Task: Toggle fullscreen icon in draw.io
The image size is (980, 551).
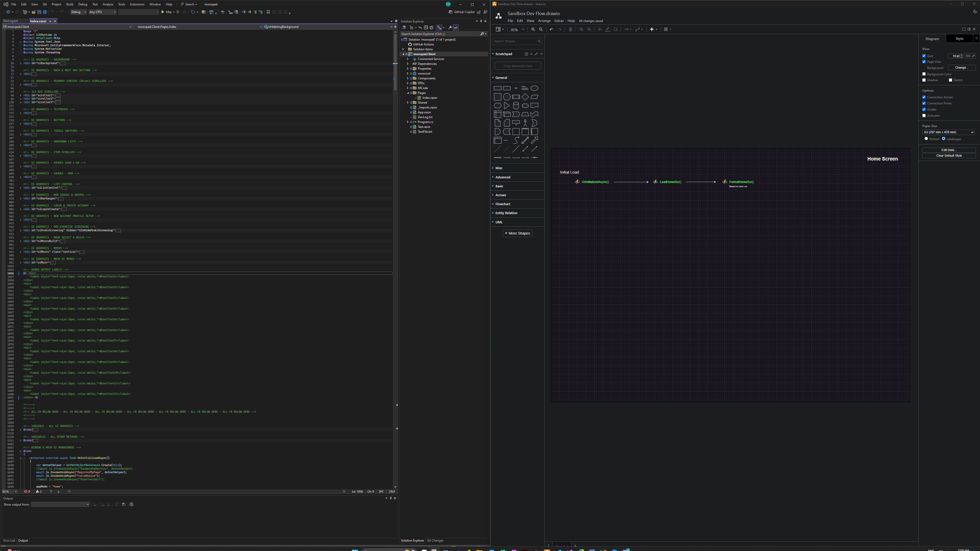Action: coord(964,29)
